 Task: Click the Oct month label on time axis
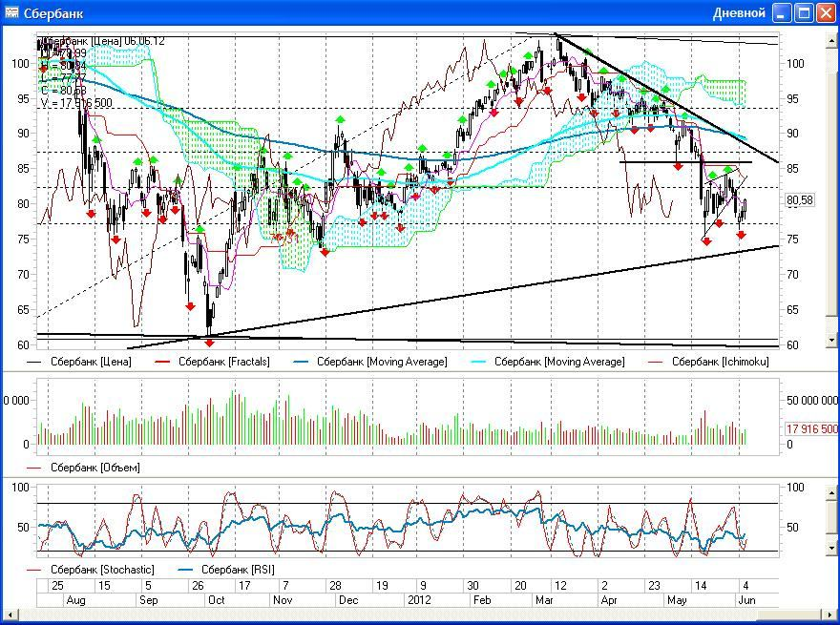(217, 600)
